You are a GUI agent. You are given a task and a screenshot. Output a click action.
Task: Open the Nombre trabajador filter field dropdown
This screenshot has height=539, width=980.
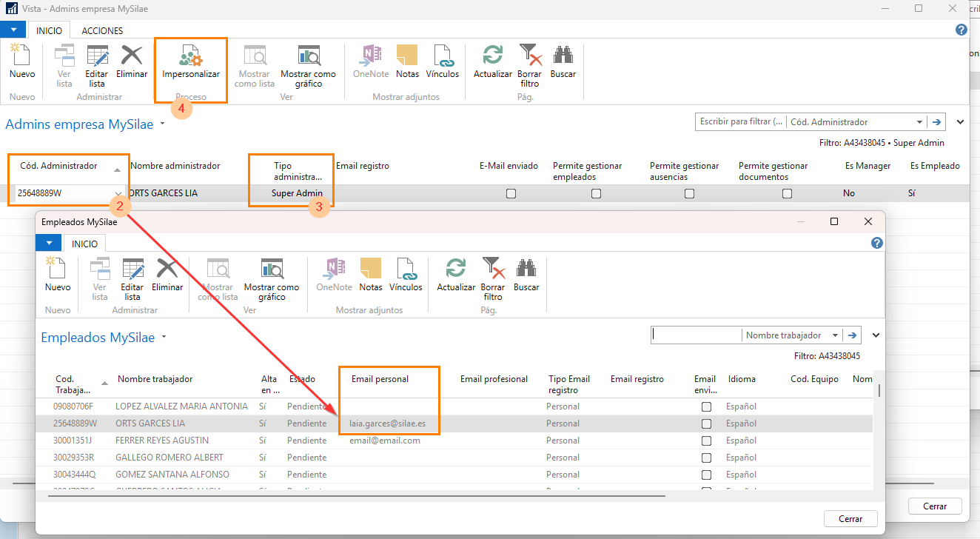(x=836, y=335)
